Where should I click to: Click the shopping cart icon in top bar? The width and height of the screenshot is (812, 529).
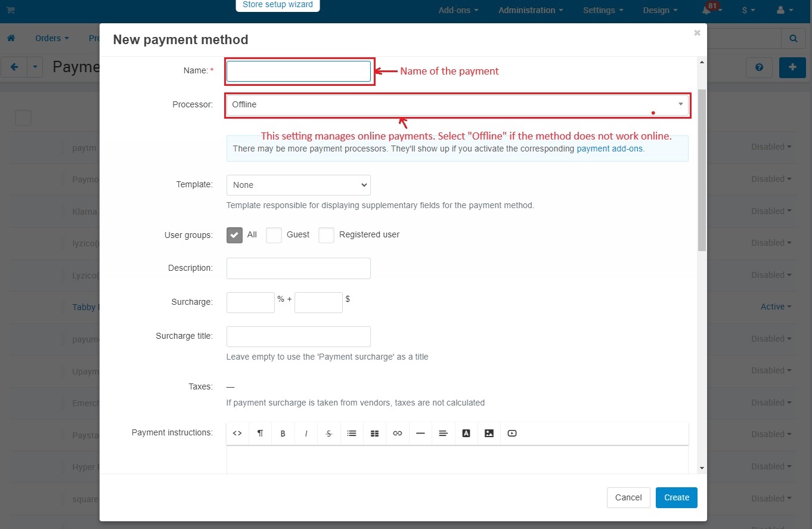pos(11,10)
